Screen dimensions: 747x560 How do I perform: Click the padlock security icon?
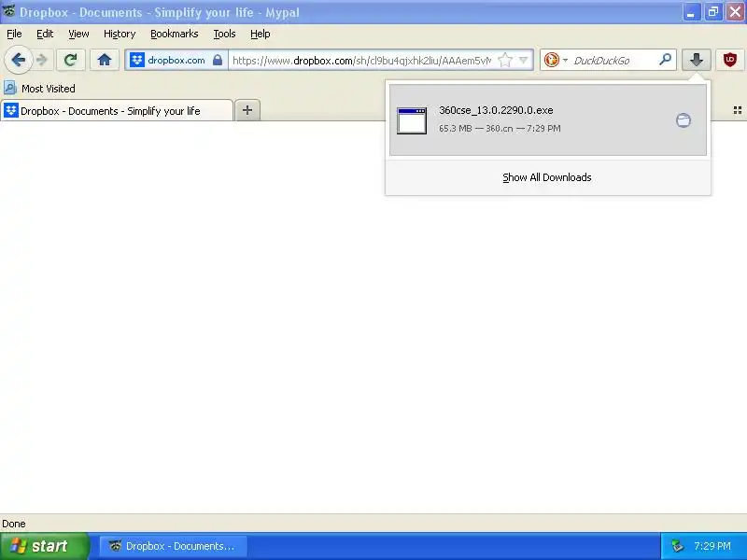point(218,60)
